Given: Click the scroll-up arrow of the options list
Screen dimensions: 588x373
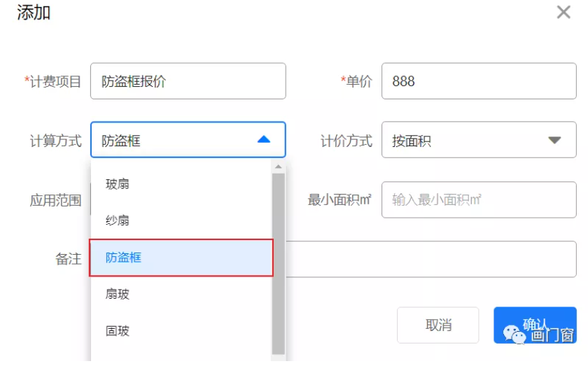Looking at the screenshot, I should click(x=278, y=167).
